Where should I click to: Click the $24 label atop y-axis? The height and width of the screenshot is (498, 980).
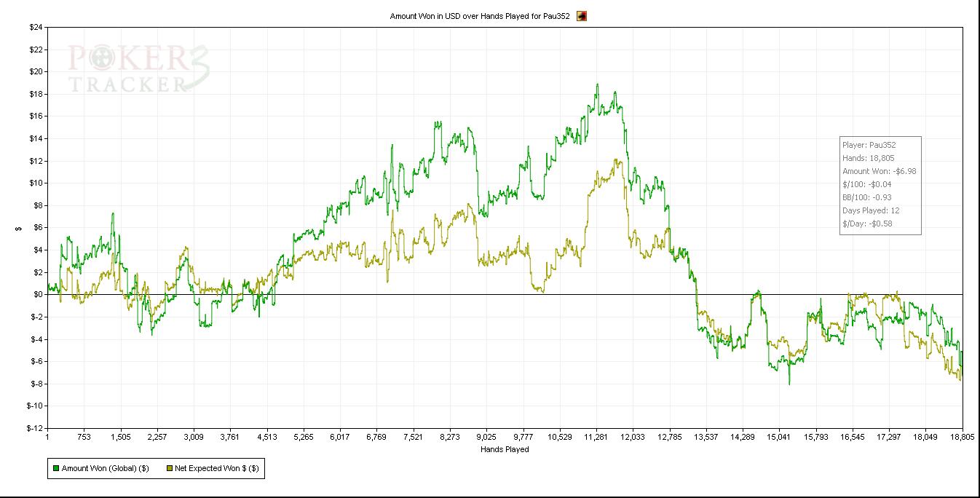click(x=35, y=28)
